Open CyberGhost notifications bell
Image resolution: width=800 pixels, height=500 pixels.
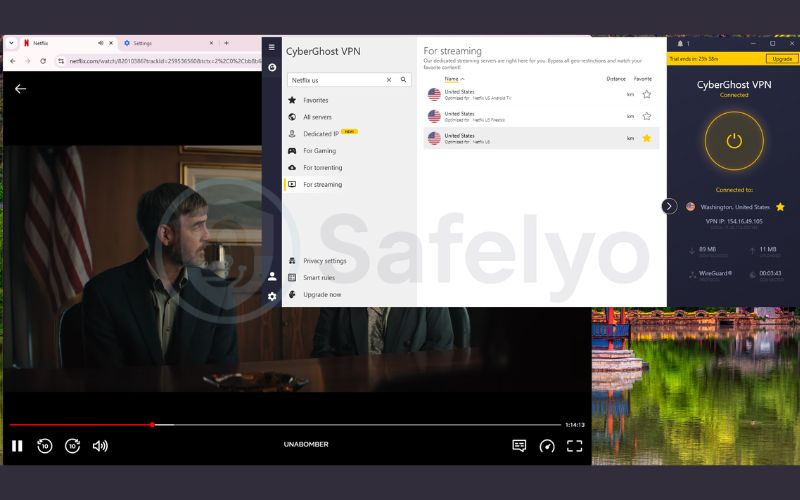pyautogui.click(x=680, y=44)
